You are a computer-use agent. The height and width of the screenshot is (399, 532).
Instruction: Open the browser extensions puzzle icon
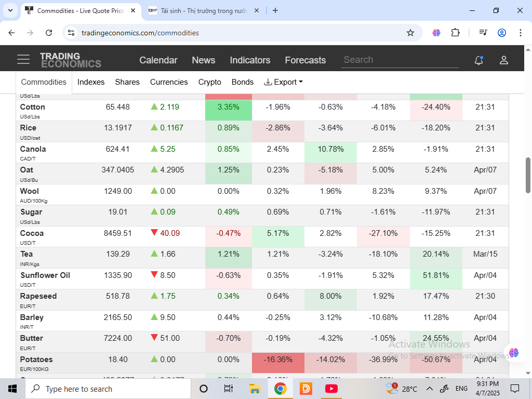[x=455, y=33]
